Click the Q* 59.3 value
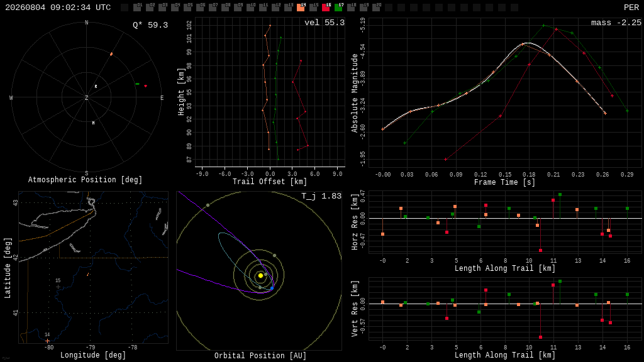Viewport: 644px width, 362px height. (150, 25)
